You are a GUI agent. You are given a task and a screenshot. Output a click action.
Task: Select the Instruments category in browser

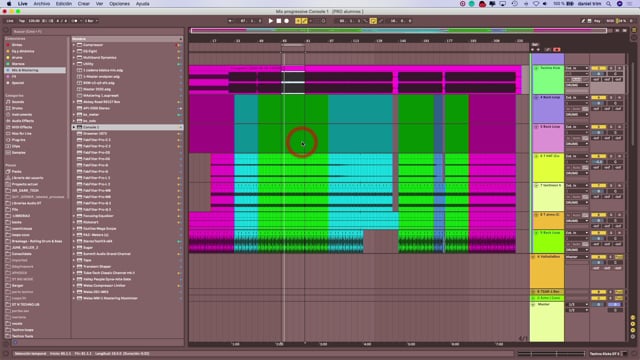click(x=21, y=115)
